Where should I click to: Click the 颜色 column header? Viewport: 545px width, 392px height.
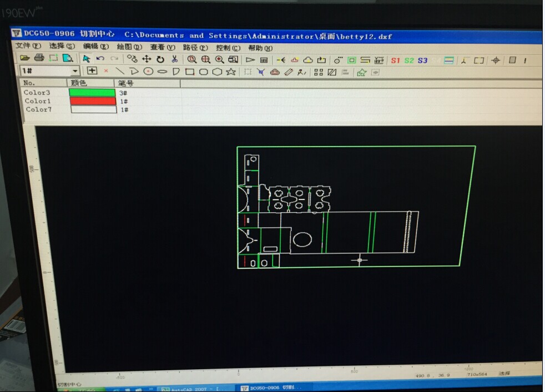click(x=79, y=83)
